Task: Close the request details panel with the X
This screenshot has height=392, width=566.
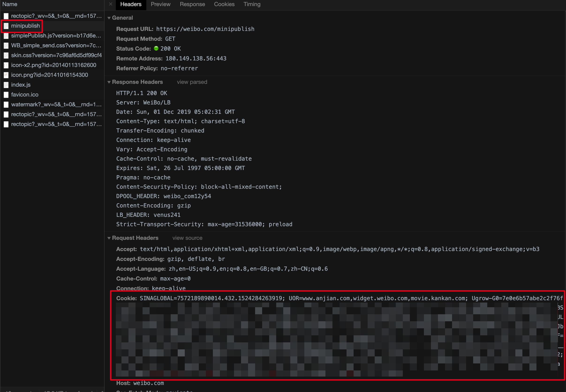Action: point(111,4)
